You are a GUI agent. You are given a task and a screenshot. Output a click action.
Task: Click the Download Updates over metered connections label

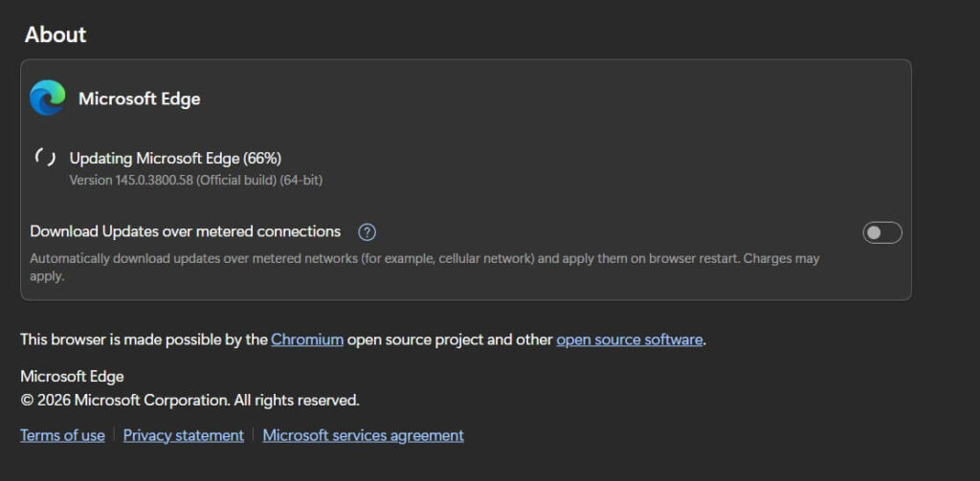click(x=186, y=231)
